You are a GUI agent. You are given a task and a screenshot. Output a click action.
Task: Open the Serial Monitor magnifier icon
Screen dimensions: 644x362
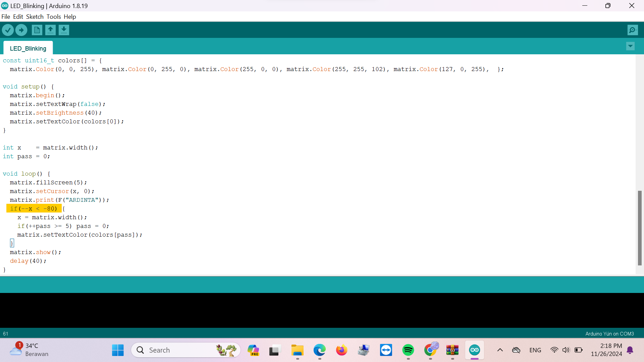pyautogui.click(x=633, y=30)
